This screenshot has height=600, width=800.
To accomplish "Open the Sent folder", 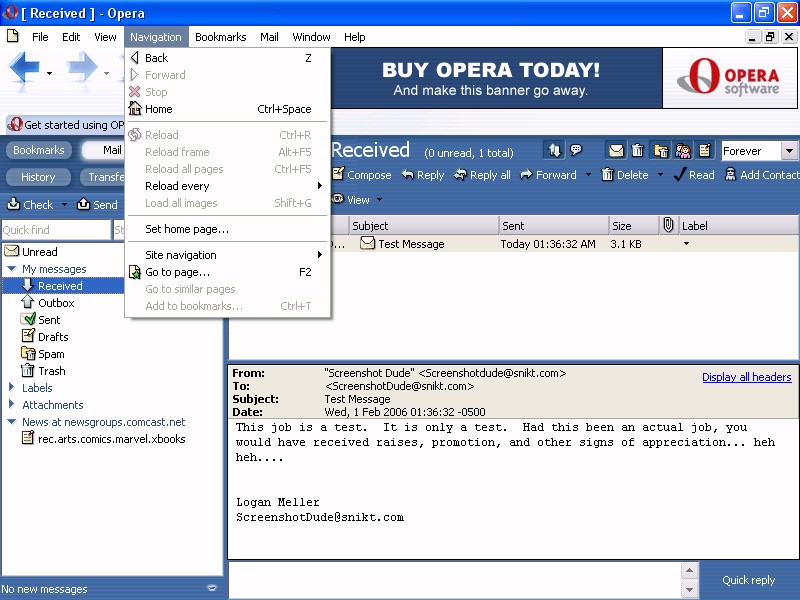I will pyautogui.click(x=41, y=319).
